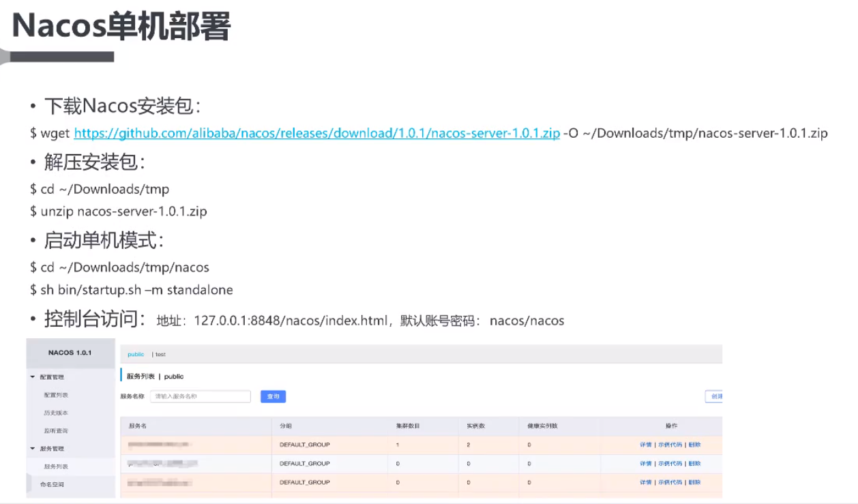Open 详情 for the service with 2 instances

(645, 445)
